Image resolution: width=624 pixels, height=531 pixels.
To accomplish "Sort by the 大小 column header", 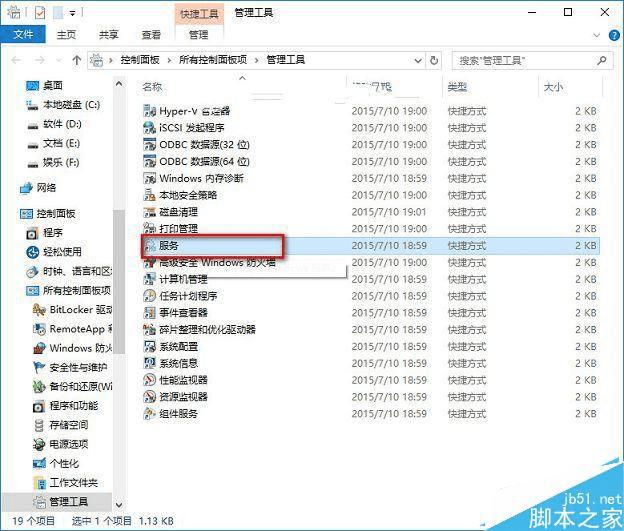I will (x=553, y=86).
